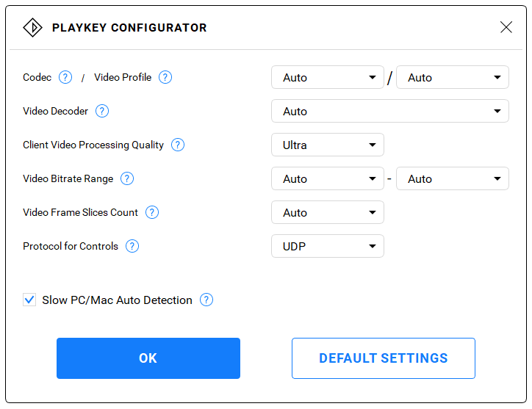
Task: Click help icon beside Video Profile
Action: pos(165,77)
